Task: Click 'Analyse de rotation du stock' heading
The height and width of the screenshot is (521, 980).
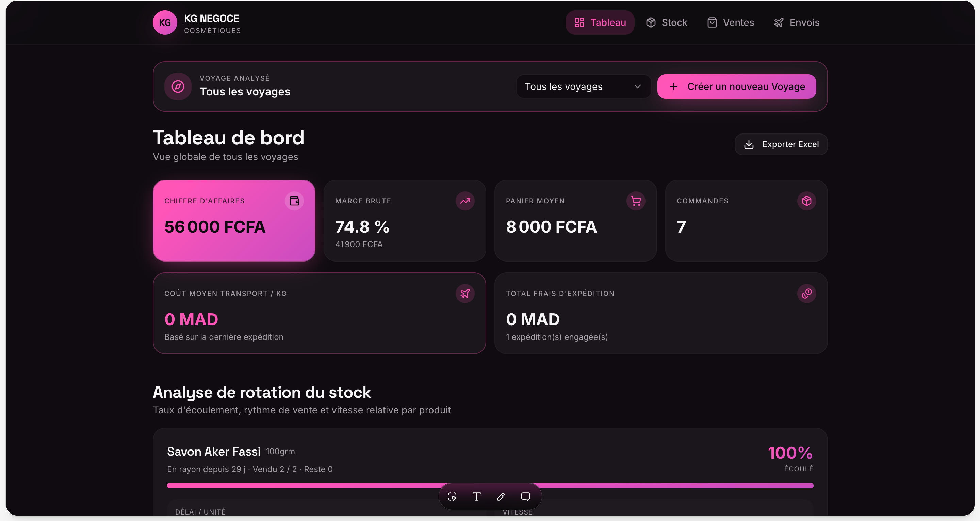Action: tap(262, 392)
